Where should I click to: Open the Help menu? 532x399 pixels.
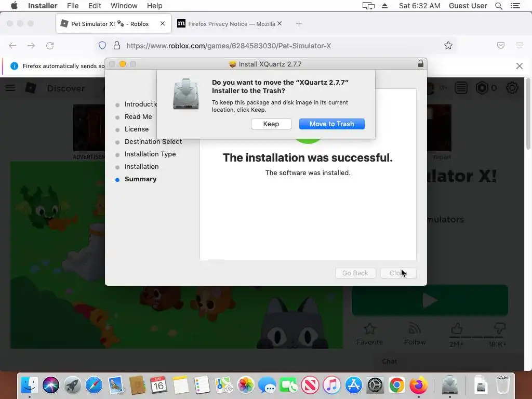154,6
